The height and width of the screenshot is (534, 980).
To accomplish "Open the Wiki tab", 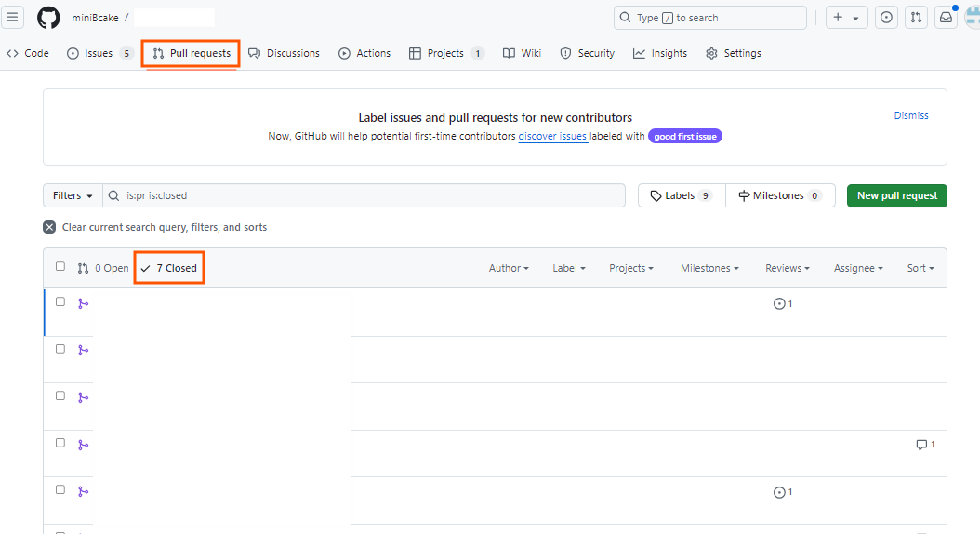I will pyautogui.click(x=522, y=53).
